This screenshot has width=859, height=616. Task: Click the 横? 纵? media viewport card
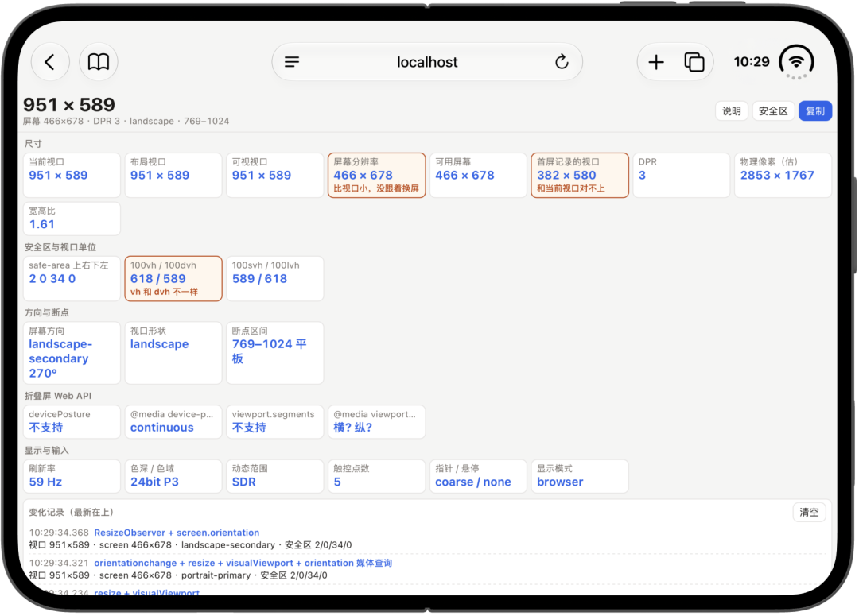pos(376,421)
